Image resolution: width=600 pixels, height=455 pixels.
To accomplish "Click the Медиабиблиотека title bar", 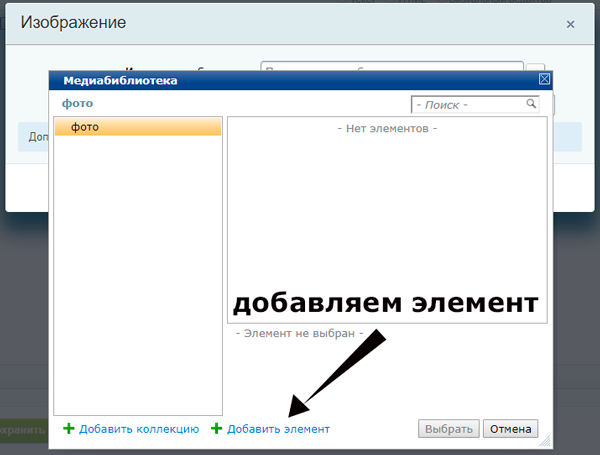I will tap(300, 80).
